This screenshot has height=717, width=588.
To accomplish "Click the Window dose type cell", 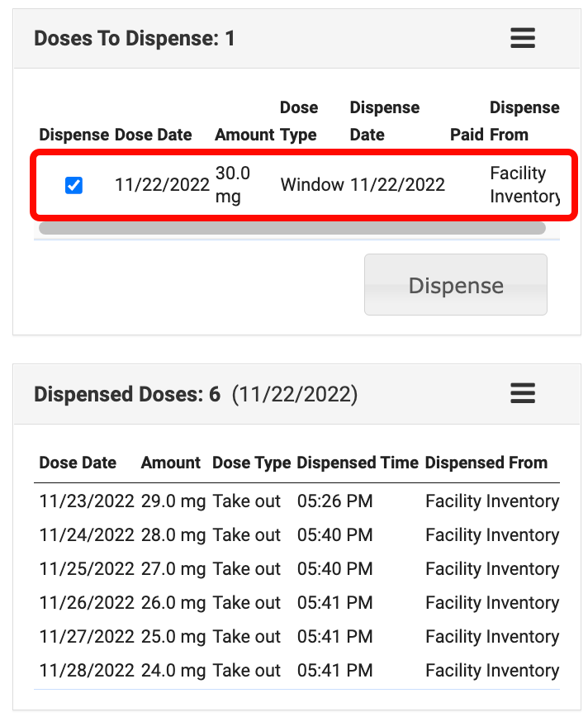I will tap(312, 185).
